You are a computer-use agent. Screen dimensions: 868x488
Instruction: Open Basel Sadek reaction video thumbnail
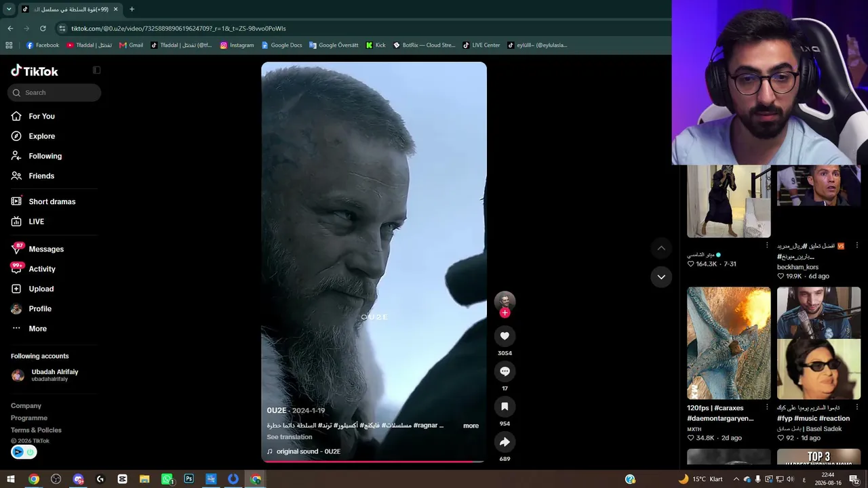point(818,343)
